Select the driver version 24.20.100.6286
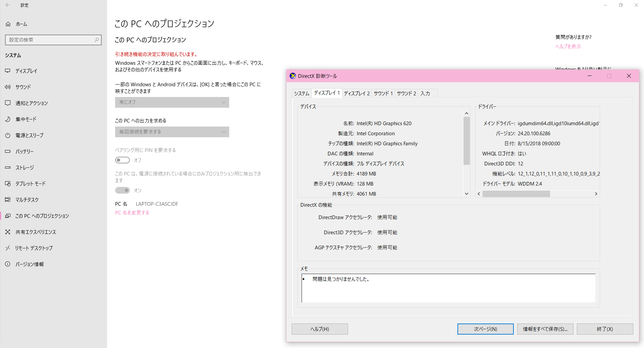Image resolution: width=644 pixels, height=348 pixels. tap(534, 134)
